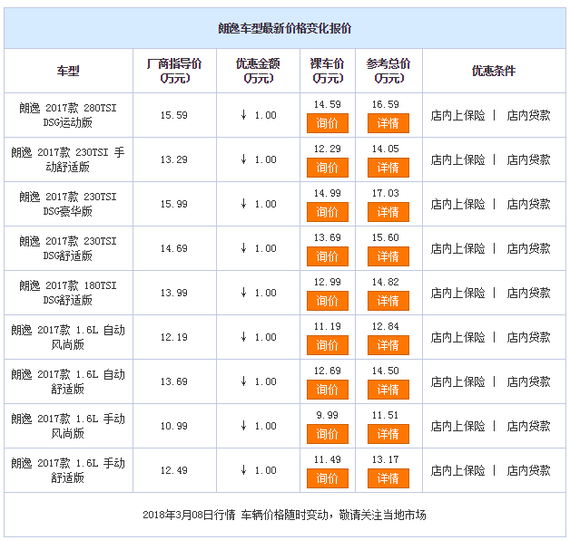Select model 朗逸 2017款 1.6L 自动风尚版
Viewport: 570px width, 540px height.
tap(68, 337)
